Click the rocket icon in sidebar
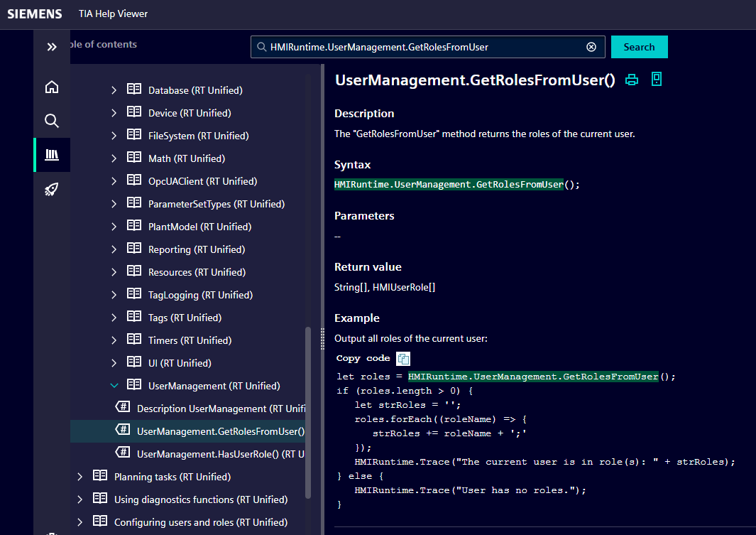This screenshot has height=535, width=756. pos(52,189)
